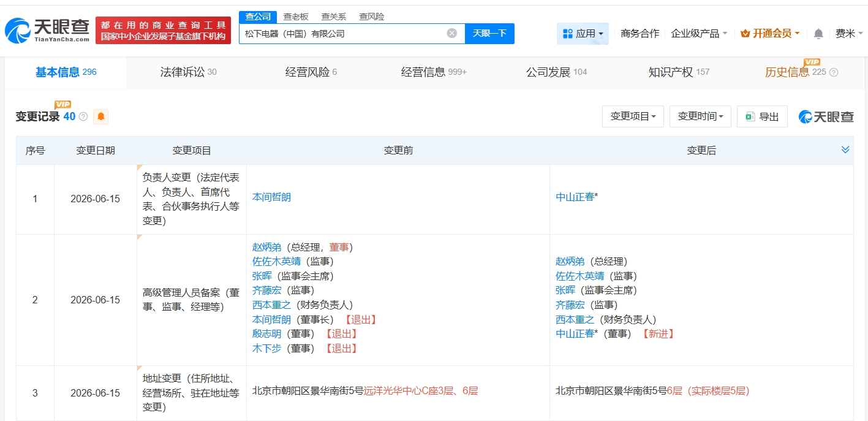Open the 变更项目 filter dropdown

pos(633,116)
